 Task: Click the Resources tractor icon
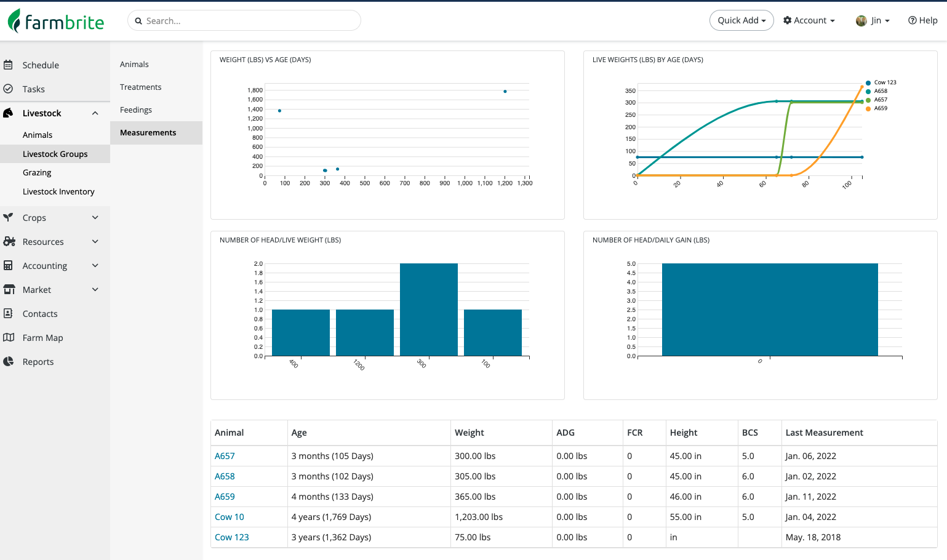click(x=9, y=241)
